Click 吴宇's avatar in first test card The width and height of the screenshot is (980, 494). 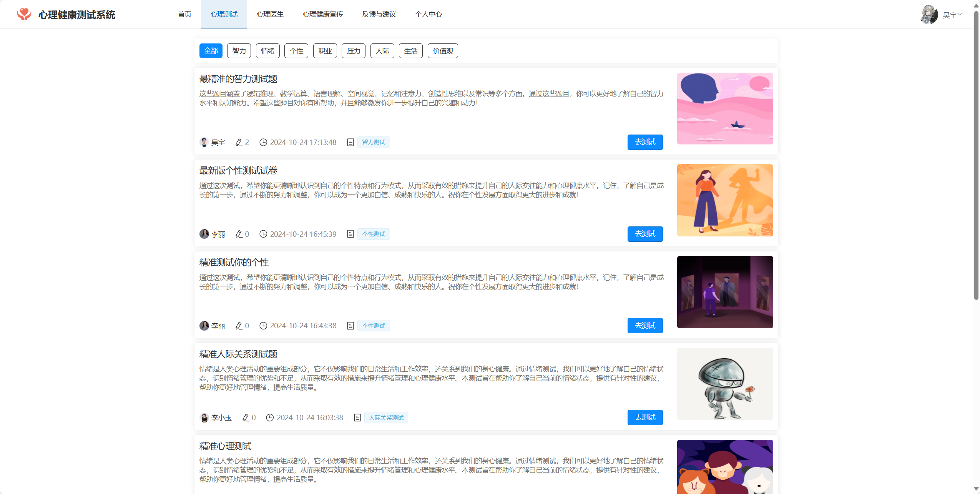[x=204, y=142]
